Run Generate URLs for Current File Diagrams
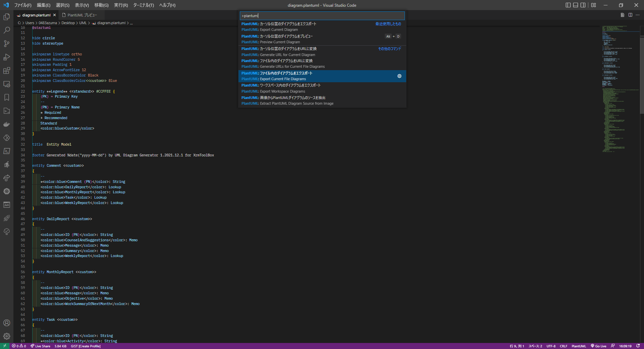 tap(322, 64)
